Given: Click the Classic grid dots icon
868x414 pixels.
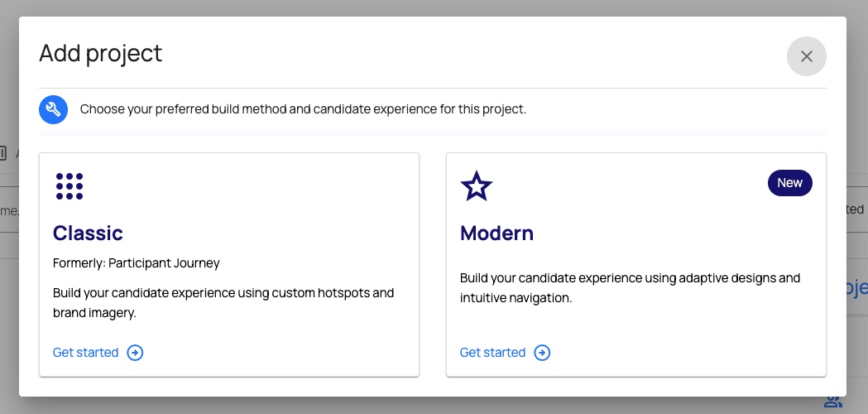Looking at the screenshot, I should (x=70, y=186).
